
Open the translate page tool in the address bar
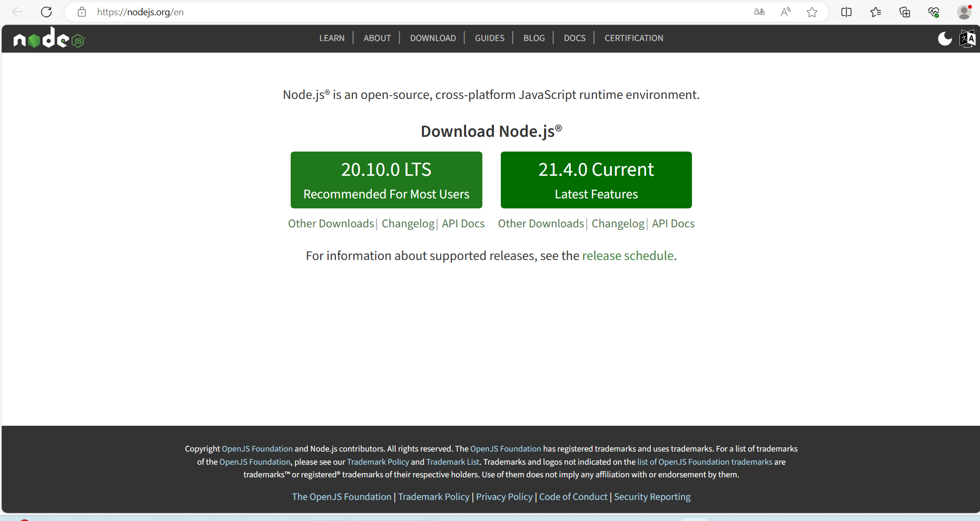pos(759,12)
